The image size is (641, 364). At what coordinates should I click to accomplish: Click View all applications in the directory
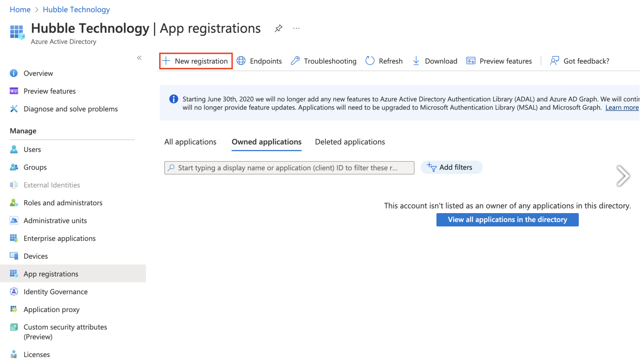click(507, 220)
